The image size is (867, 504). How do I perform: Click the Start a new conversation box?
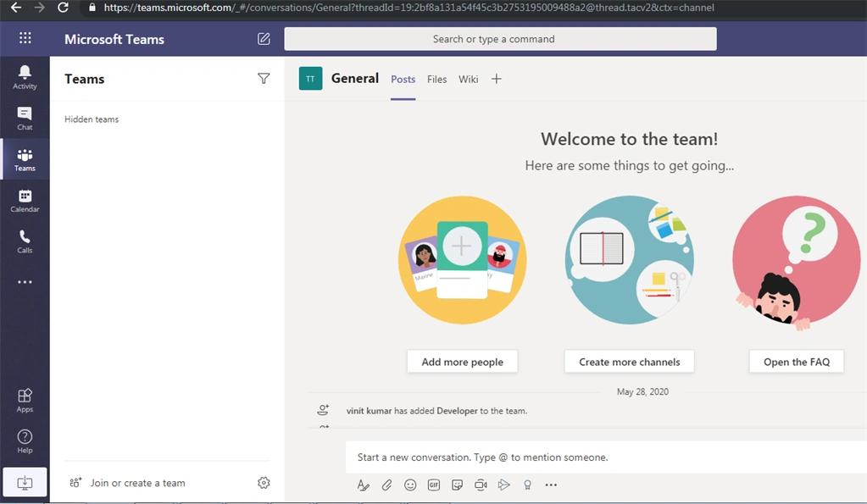(x=606, y=457)
